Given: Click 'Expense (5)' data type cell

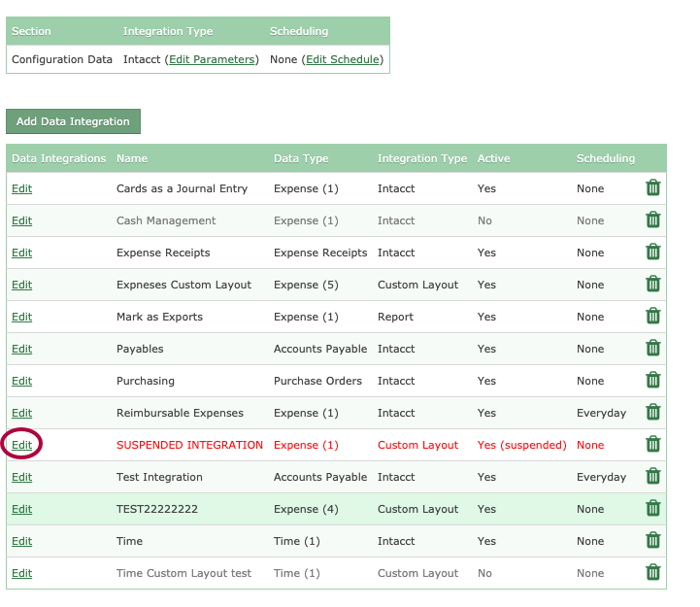Looking at the screenshot, I should (x=306, y=285).
